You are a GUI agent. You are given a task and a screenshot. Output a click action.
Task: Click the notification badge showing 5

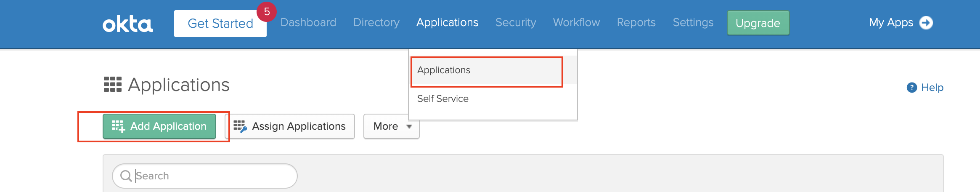[x=267, y=11]
